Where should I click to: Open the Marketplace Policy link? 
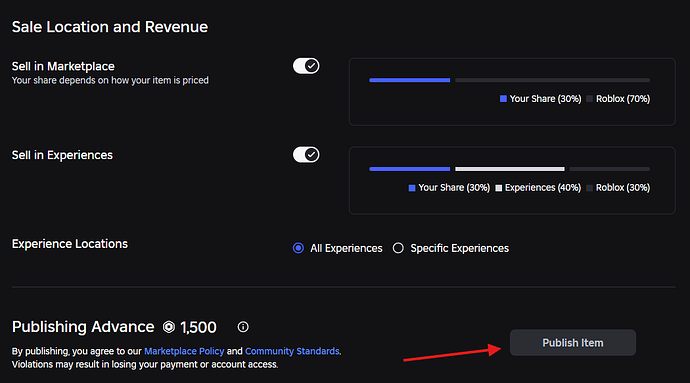184,351
